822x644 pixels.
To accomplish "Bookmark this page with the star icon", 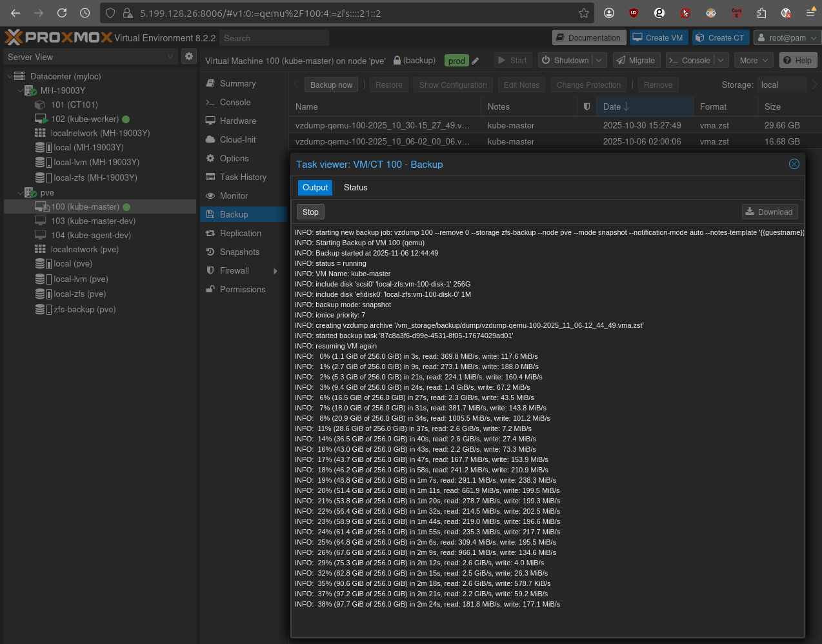I will [584, 13].
